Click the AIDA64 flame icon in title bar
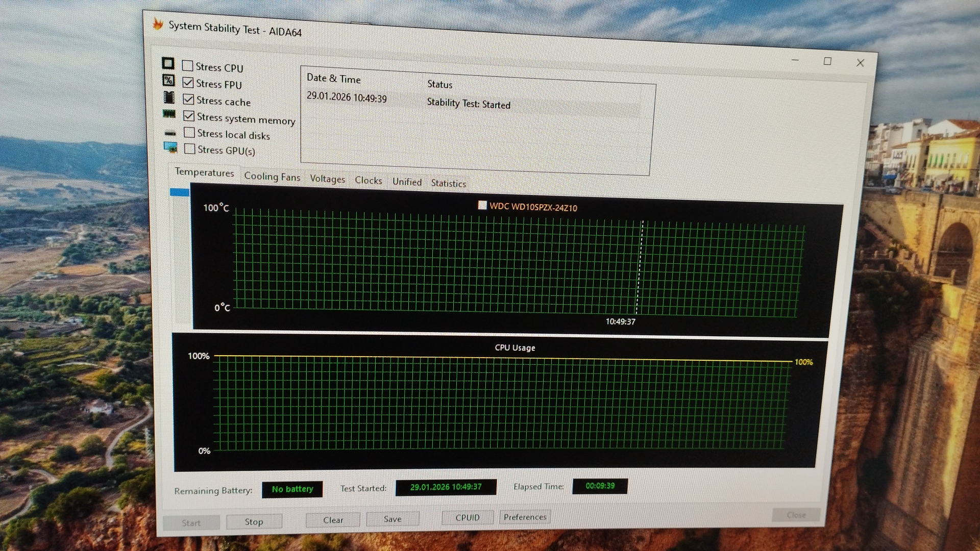This screenshot has width=980, height=551. tap(158, 23)
